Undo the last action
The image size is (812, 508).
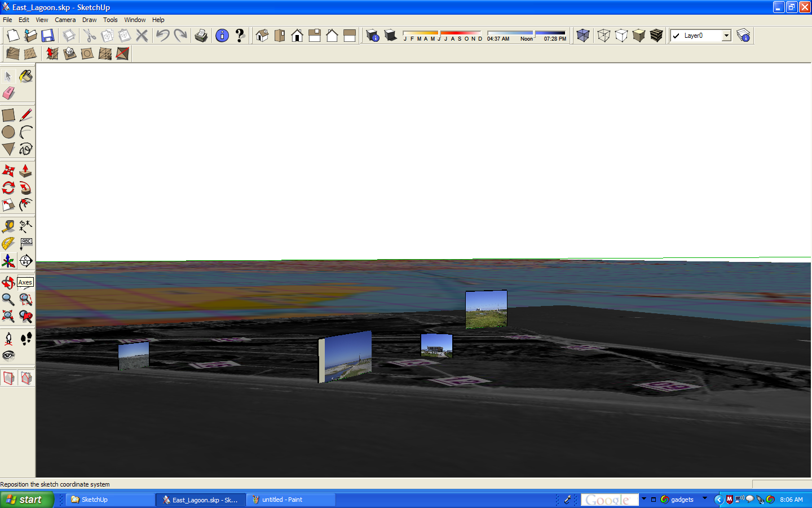point(162,36)
